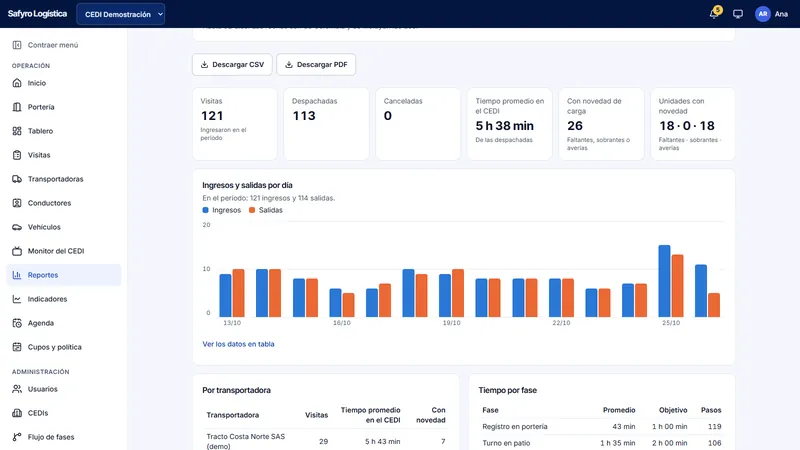
Task: Click the Usuarios people icon
Action: click(x=17, y=389)
